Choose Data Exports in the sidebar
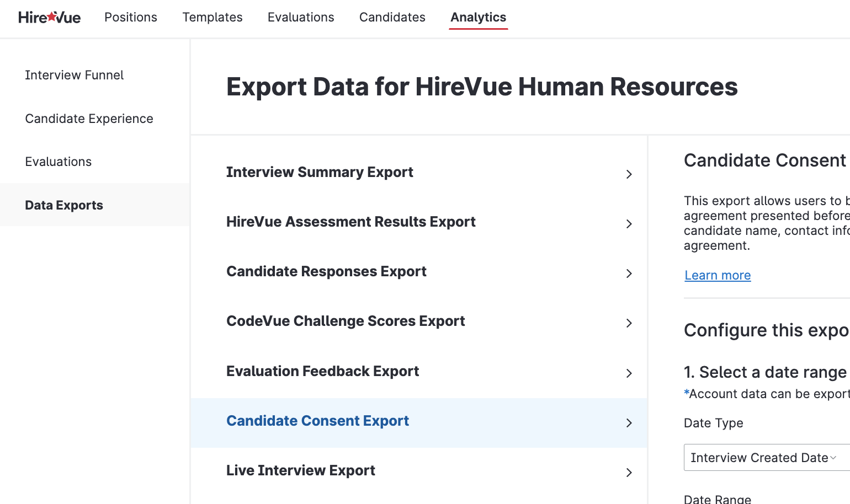This screenshot has width=850, height=504. pos(64,205)
